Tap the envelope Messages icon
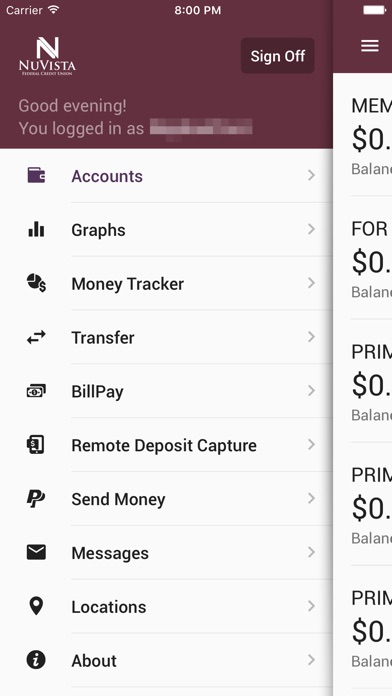This screenshot has width=392, height=696. coord(36,552)
